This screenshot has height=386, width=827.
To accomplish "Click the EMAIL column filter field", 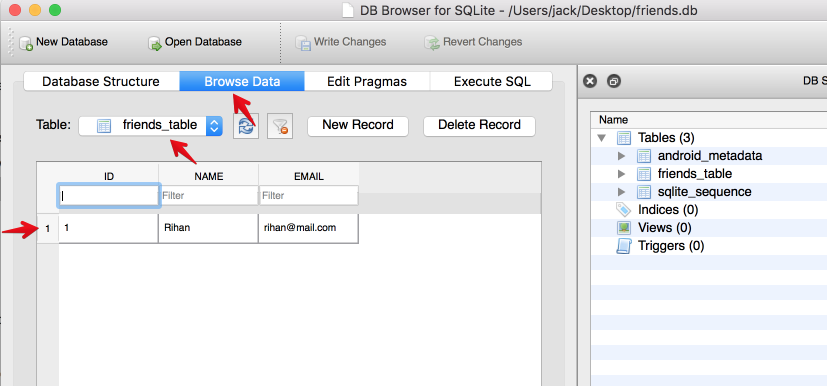I will click(309, 196).
